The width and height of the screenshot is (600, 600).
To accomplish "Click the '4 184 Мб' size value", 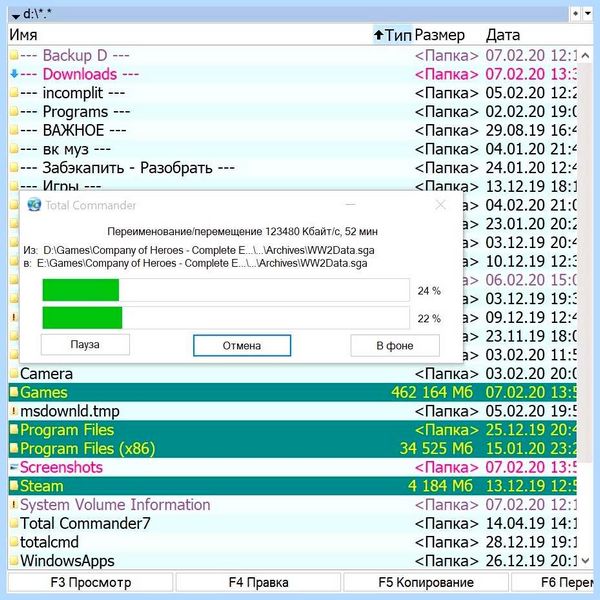I will pos(440,486).
